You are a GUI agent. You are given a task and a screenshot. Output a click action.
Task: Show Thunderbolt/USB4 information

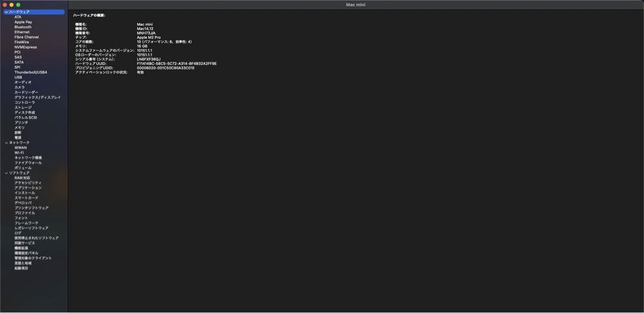coord(31,72)
